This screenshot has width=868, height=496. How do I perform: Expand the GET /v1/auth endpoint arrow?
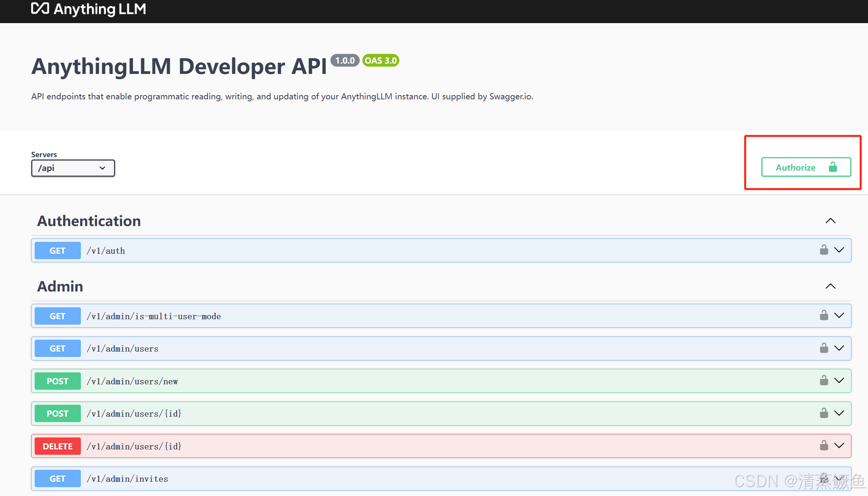coord(839,250)
